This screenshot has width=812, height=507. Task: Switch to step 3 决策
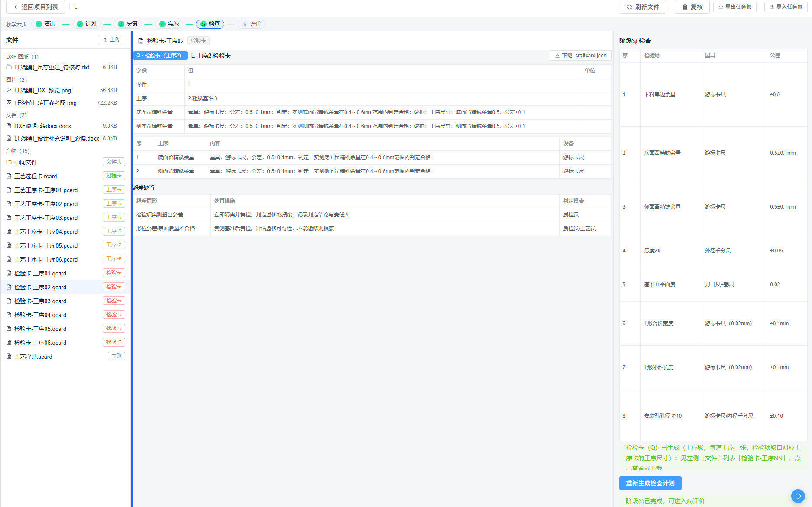coord(127,24)
